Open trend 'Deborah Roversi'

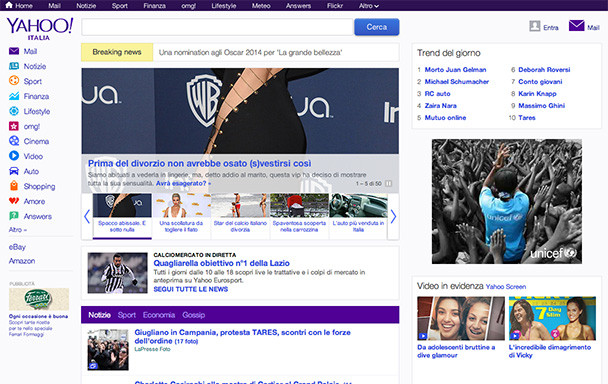[x=544, y=70]
